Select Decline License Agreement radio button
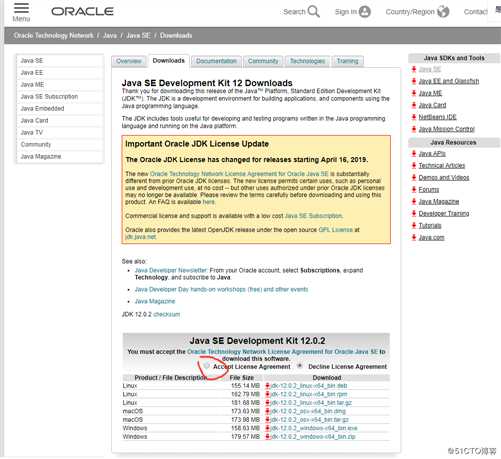This screenshot has height=459, width=501. [300, 366]
